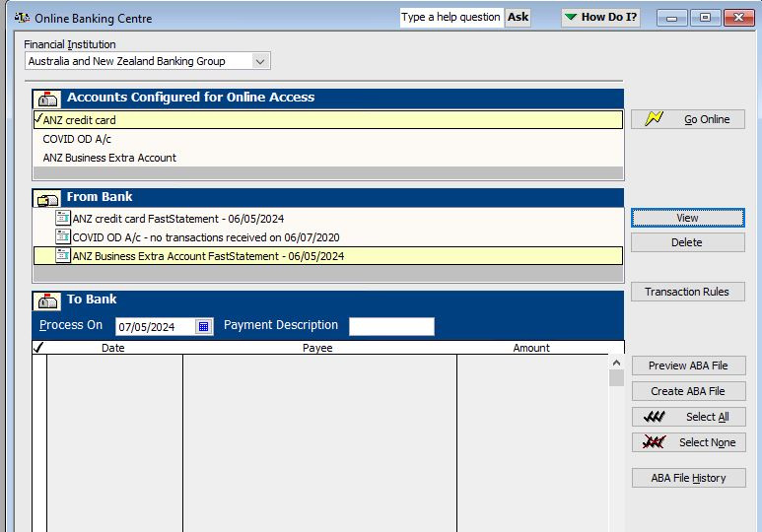Click Preview ABA File

pyautogui.click(x=689, y=366)
